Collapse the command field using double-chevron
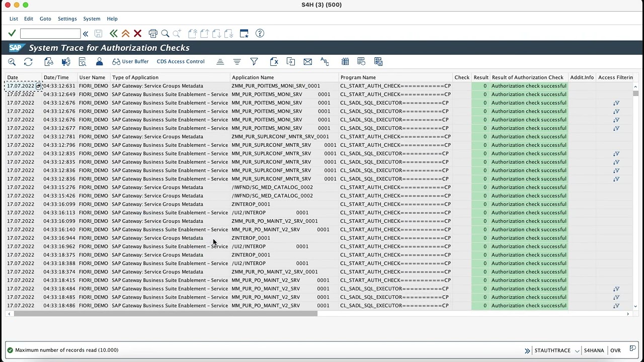Screen dimensions: 644x362 (86, 34)
